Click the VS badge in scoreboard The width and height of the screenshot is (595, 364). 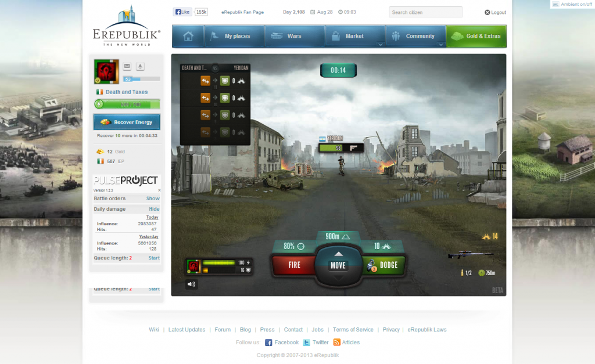(x=215, y=69)
